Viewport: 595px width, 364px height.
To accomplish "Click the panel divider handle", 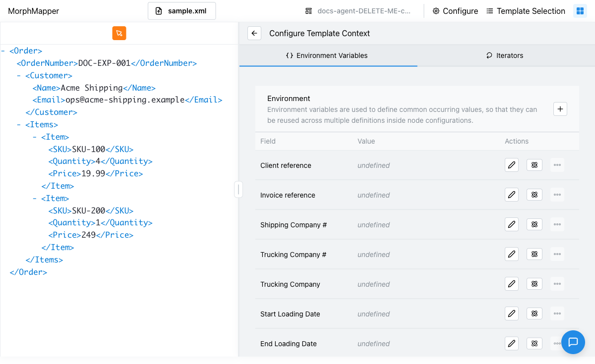I will 238,189.
